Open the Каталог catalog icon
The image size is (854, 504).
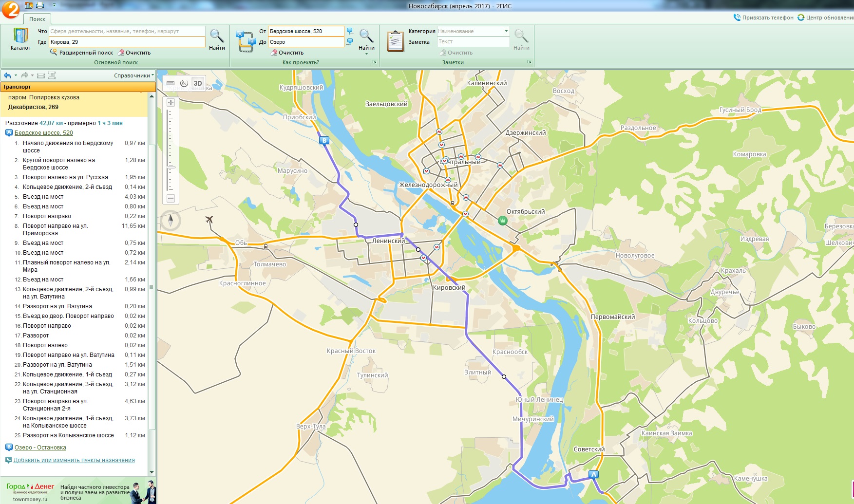tap(20, 39)
